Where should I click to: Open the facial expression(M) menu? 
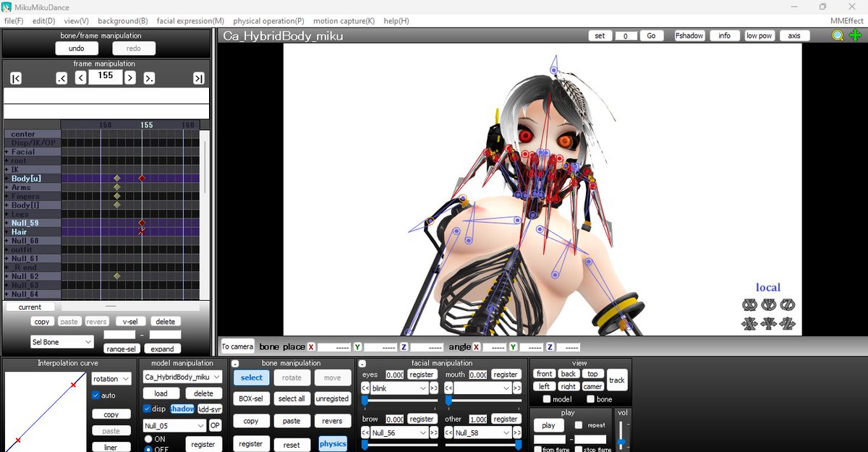pyautogui.click(x=190, y=21)
